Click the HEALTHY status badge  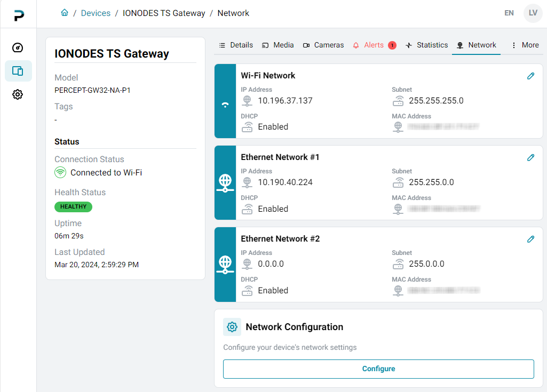tap(73, 207)
